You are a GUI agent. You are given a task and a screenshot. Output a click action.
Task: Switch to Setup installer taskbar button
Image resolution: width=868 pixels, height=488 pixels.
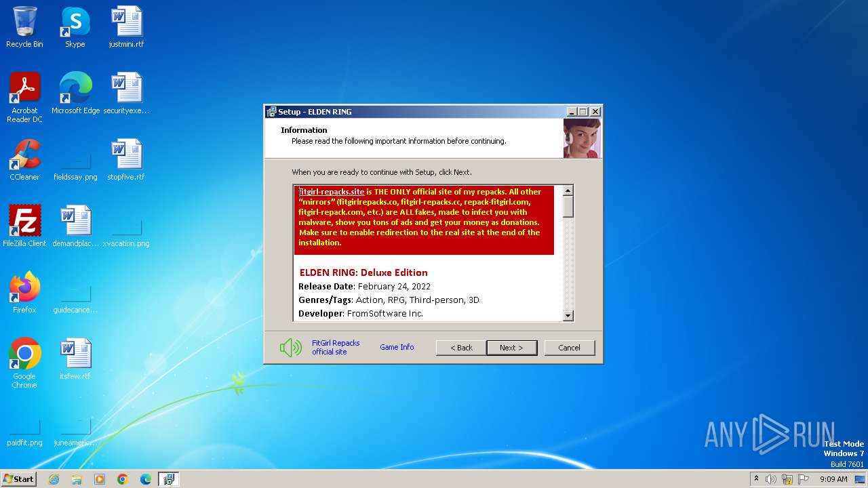click(x=169, y=479)
